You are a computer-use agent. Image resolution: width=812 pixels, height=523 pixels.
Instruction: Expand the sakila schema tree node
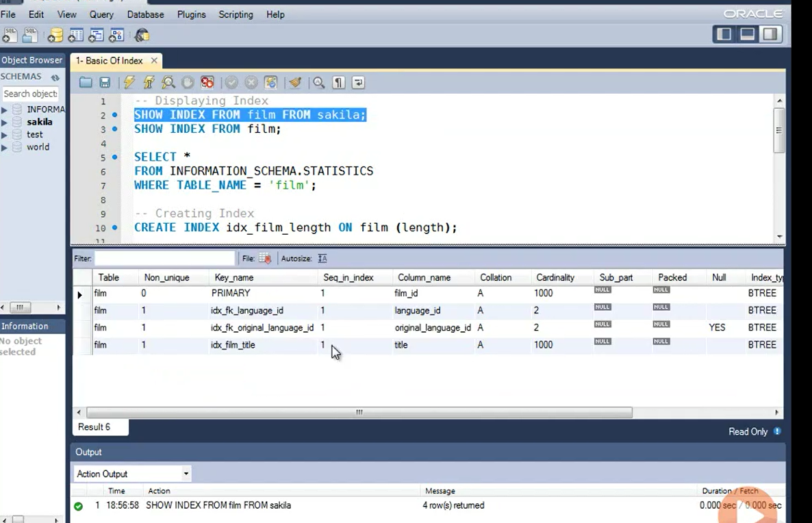click(5, 123)
